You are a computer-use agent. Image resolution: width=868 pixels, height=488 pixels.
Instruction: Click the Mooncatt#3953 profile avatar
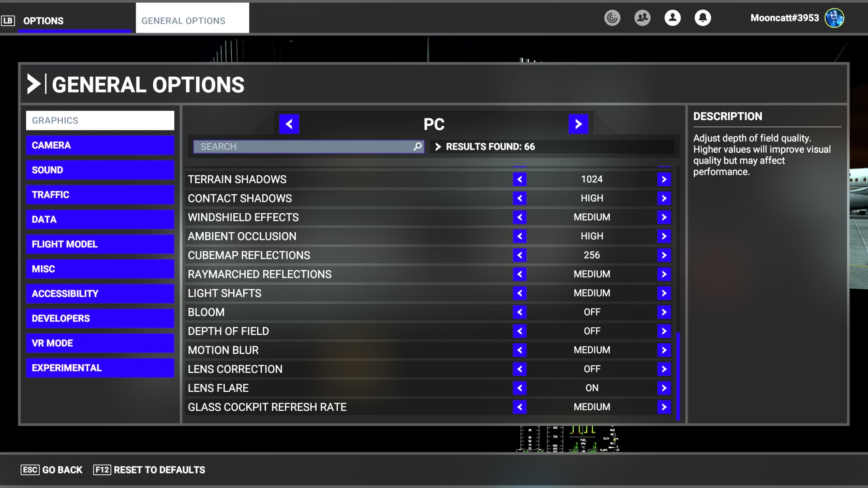[x=834, y=18]
